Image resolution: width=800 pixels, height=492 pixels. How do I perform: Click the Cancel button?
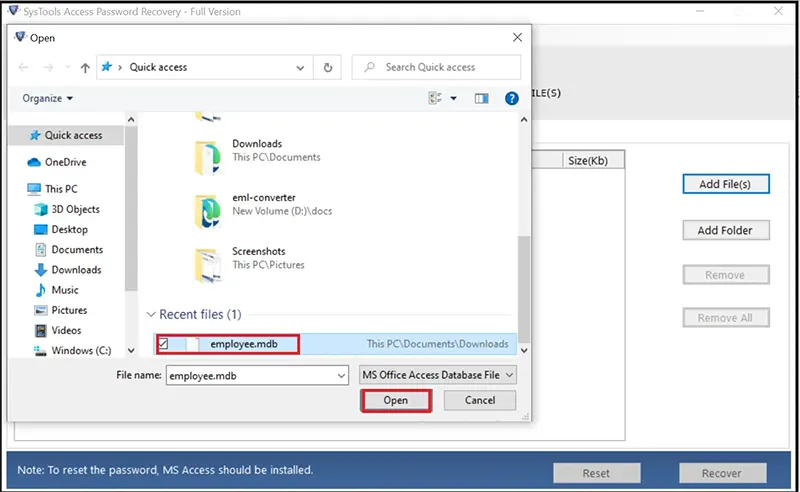tap(480, 400)
